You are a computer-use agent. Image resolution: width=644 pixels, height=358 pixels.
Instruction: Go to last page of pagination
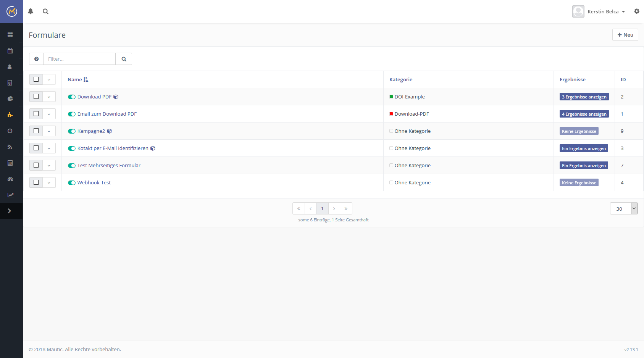(346, 208)
